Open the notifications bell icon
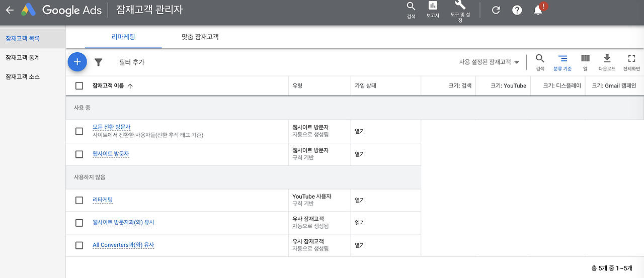Image resolution: width=644 pixels, height=278 pixels. coord(539,10)
